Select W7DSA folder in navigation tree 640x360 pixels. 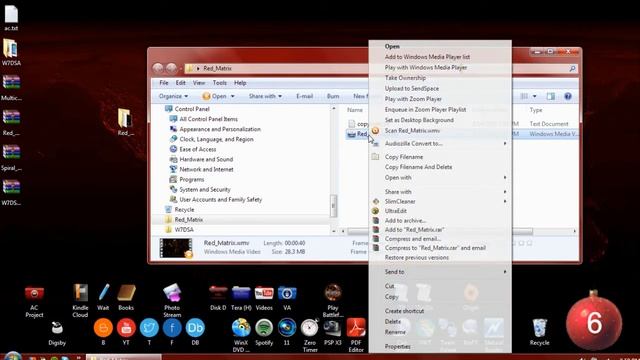point(184,230)
